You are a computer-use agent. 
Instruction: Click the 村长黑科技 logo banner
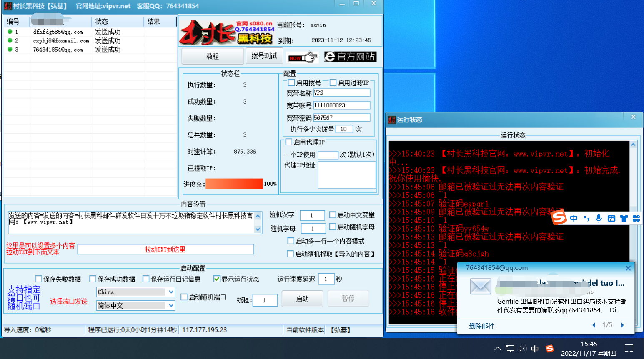(x=228, y=32)
